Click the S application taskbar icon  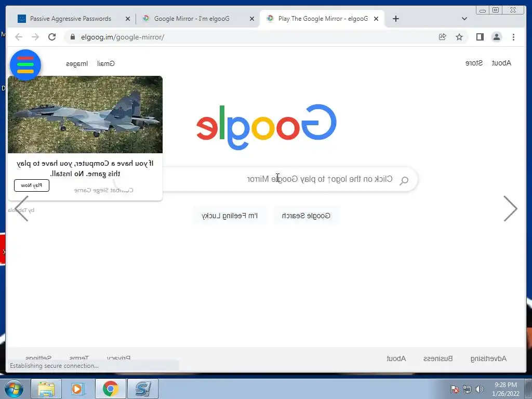pos(143,389)
